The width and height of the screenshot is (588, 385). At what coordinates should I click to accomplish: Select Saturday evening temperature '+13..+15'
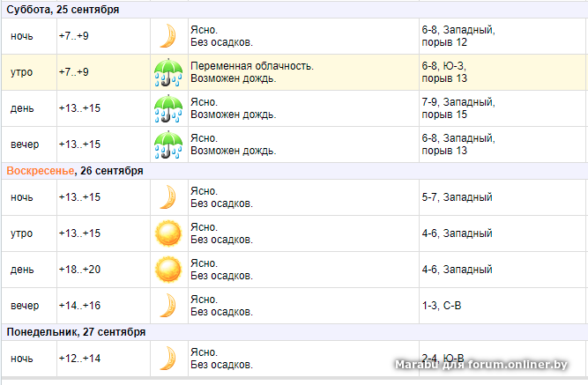coord(79,144)
